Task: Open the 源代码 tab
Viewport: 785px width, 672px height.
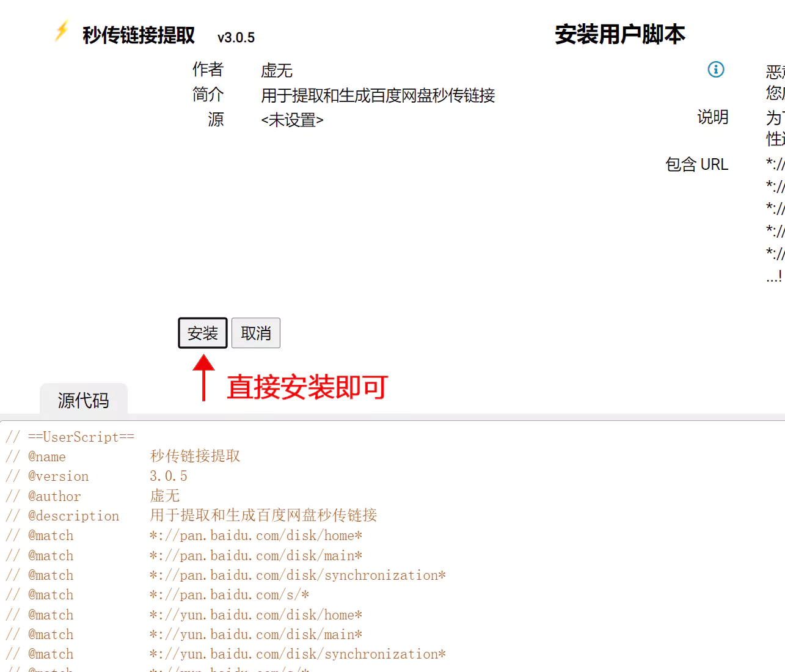Action: [x=84, y=400]
